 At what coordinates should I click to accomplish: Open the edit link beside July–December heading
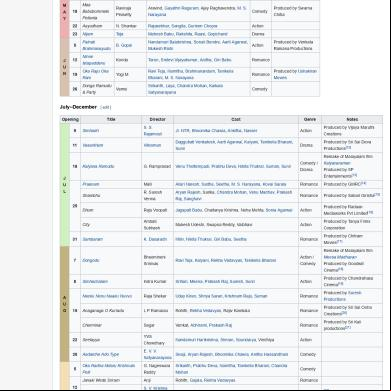tap(105, 107)
